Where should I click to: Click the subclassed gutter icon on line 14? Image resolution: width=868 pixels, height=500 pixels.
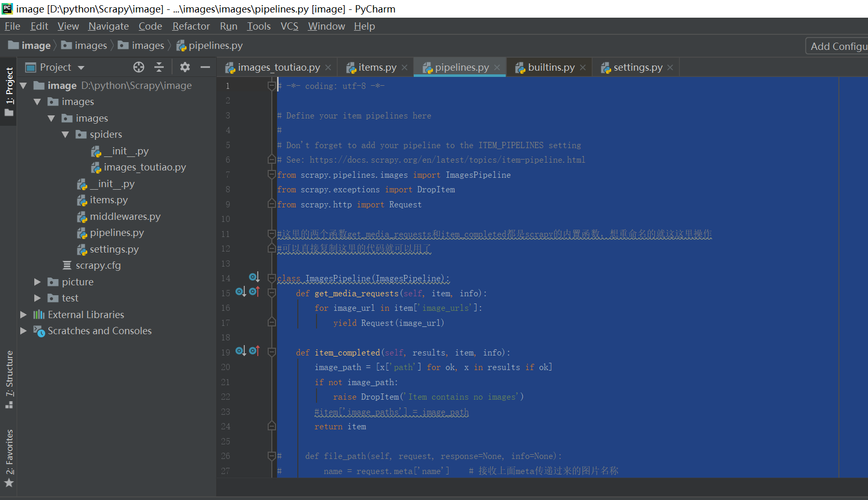(254, 278)
